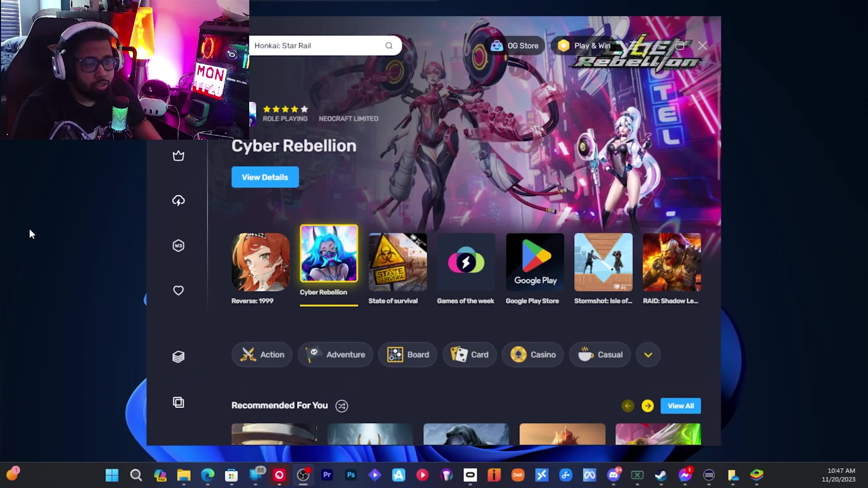This screenshot has height=488, width=868.
Task: Click the left arrow in Recommended For You
Action: click(627, 406)
